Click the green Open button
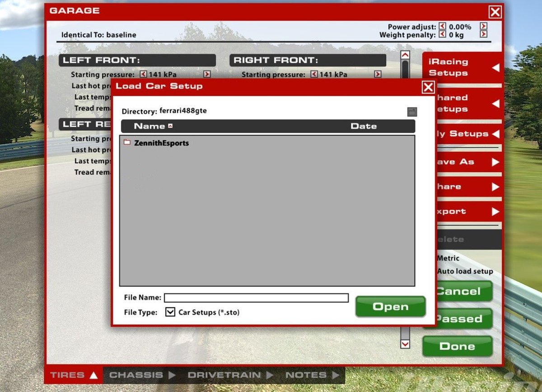 pyautogui.click(x=390, y=307)
